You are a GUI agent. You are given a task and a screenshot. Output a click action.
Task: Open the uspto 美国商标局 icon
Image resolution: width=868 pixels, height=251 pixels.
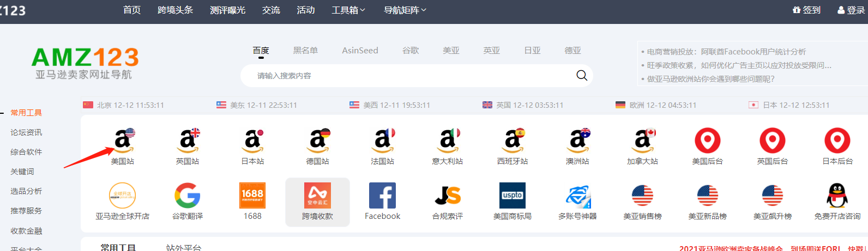[x=513, y=195]
